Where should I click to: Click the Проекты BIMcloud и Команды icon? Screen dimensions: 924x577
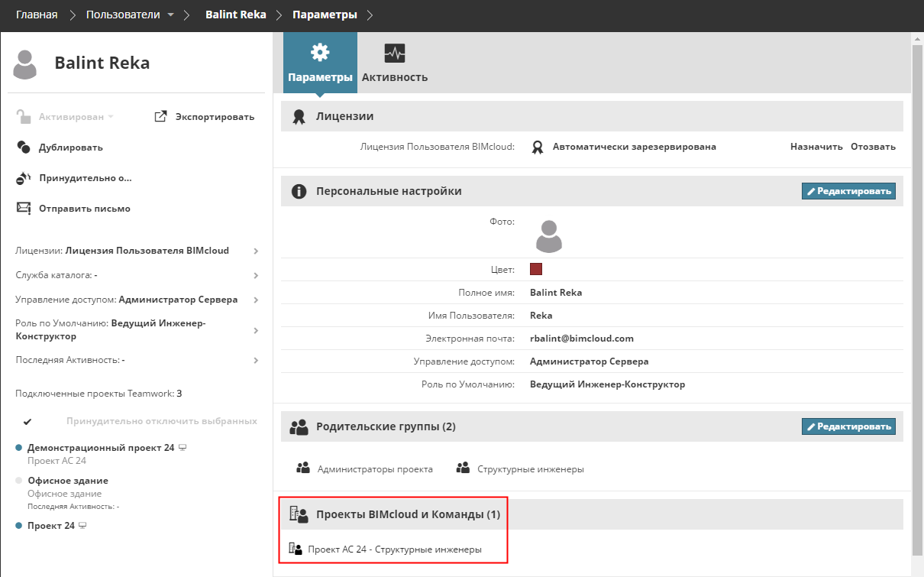coord(299,514)
